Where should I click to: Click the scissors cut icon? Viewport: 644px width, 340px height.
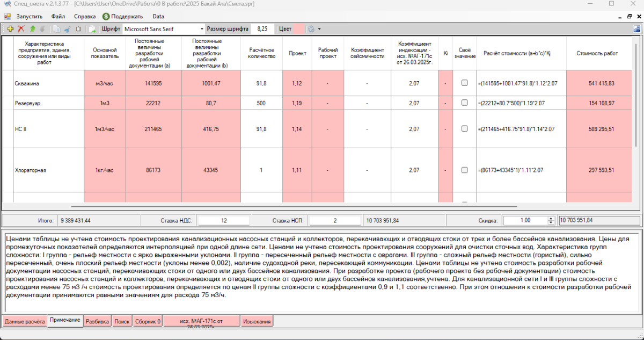pyautogui.click(x=67, y=29)
